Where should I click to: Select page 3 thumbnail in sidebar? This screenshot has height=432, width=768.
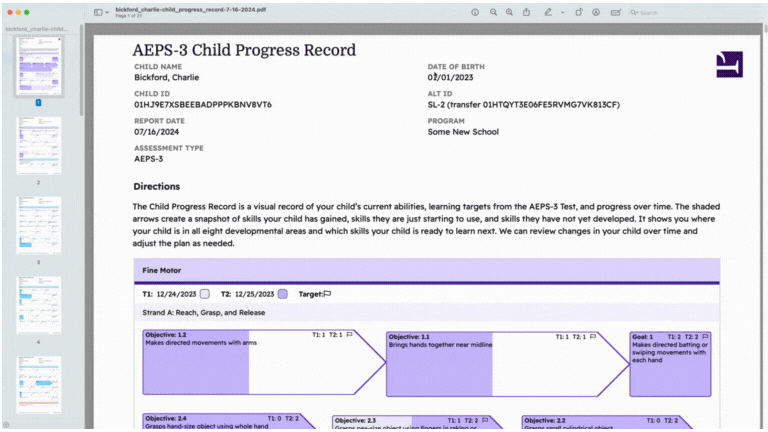tap(38, 225)
